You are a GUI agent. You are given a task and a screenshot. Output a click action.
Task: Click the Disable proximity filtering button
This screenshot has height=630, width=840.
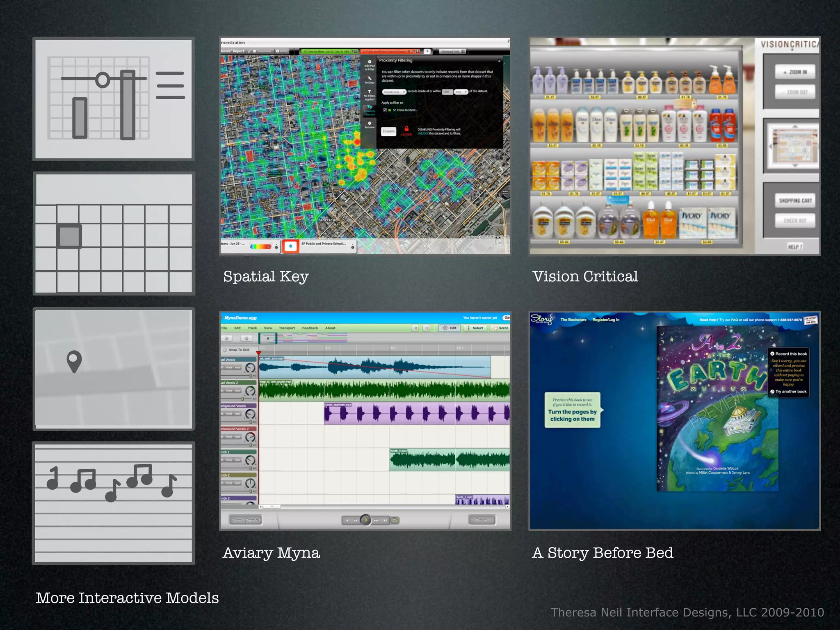(388, 131)
